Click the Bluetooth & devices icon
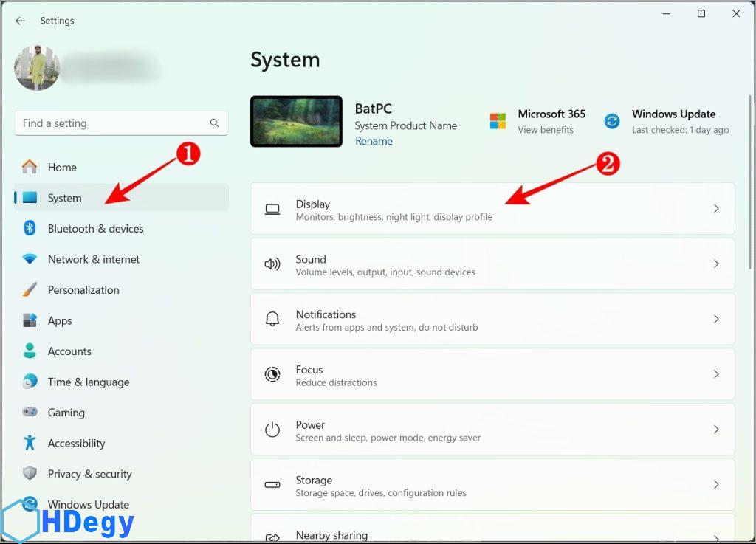This screenshot has height=544, width=756. (x=30, y=229)
